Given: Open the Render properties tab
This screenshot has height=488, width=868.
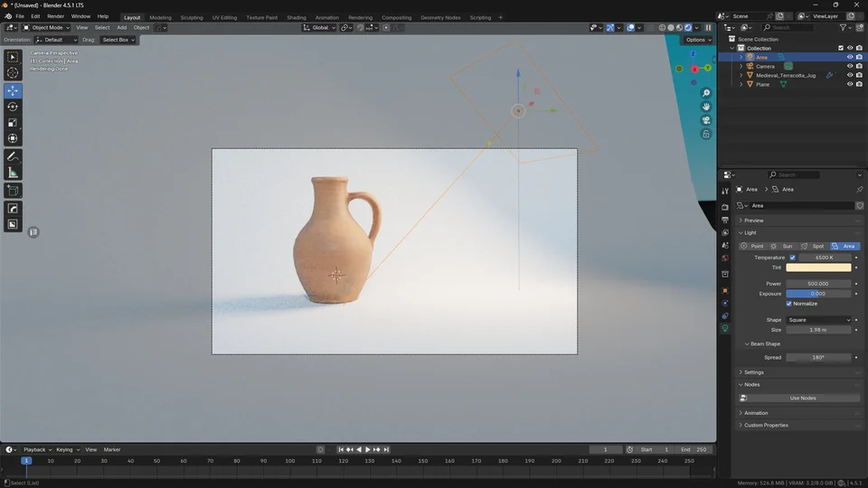Looking at the screenshot, I should click(724, 207).
